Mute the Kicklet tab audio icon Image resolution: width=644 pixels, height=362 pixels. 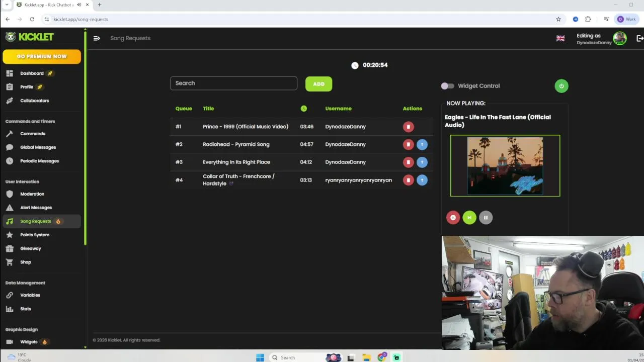[x=78, y=5]
